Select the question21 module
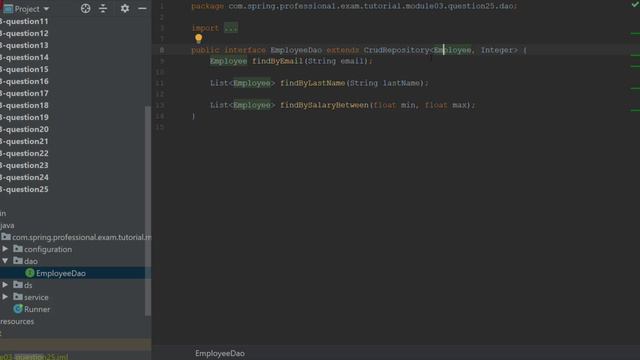Viewport: 640px width, 360px height. tap(24, 141)
